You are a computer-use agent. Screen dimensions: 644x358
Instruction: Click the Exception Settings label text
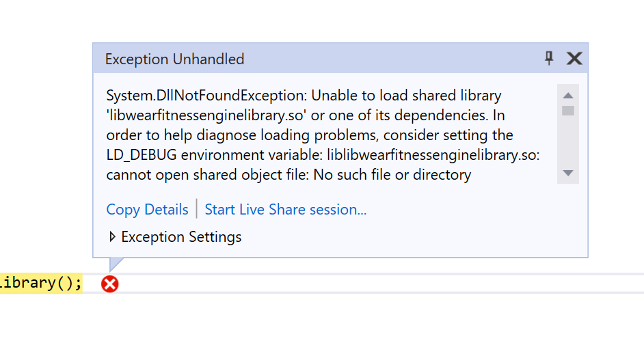point(181,237)
